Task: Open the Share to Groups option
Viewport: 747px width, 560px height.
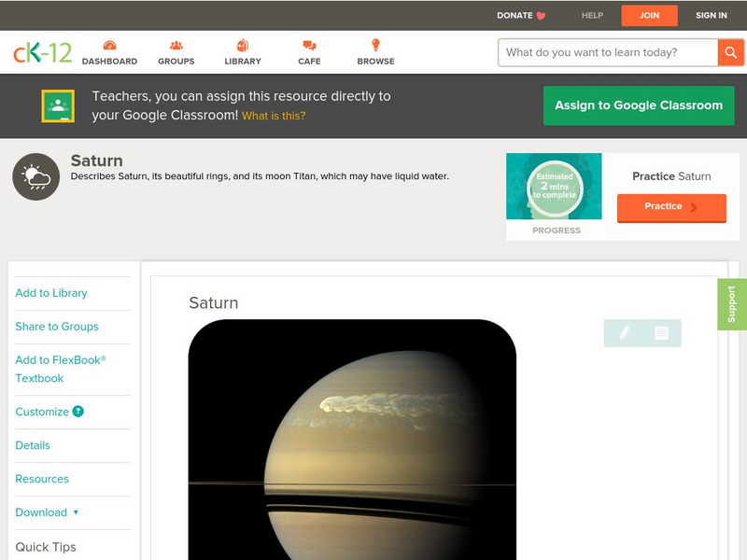Action: tap(57, 326)
